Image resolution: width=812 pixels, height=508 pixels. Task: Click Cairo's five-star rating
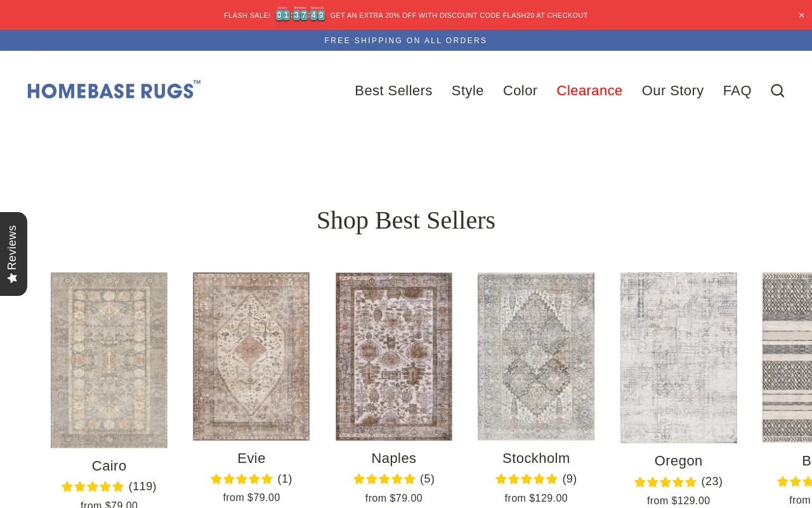[93, 487]
